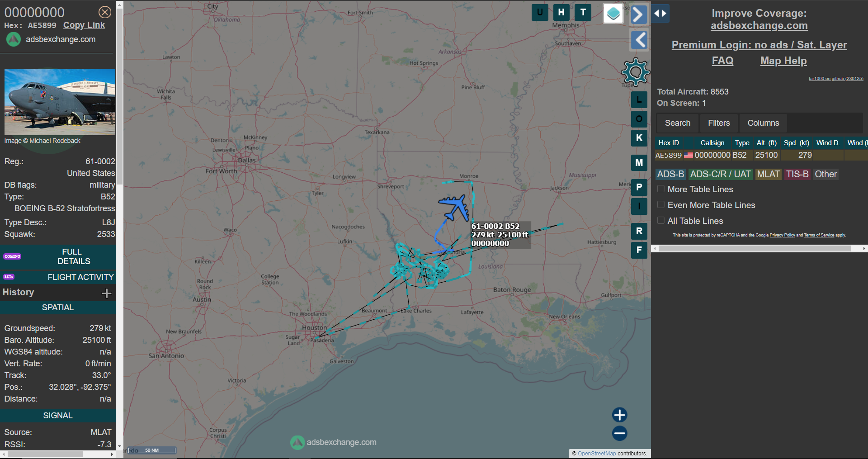868x459 pixels.
Task: Sort table by Alt. (ft) column
Action: pyautogui.click(x=767, y=143)
